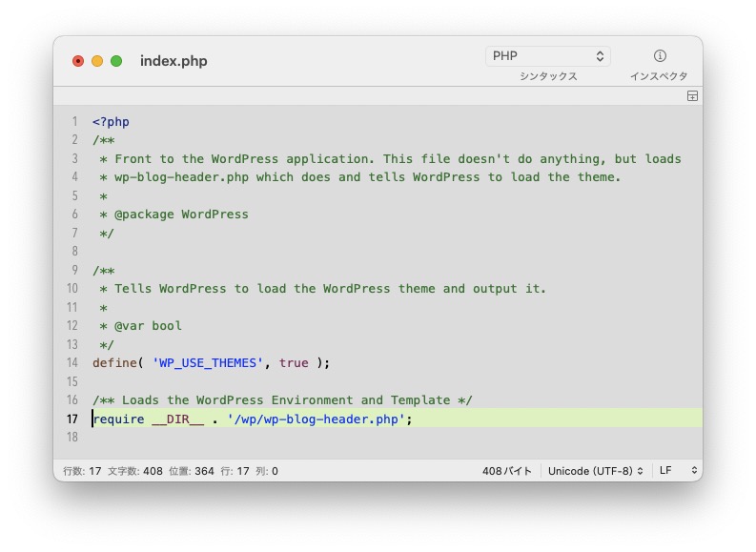
Task: Minimize the window with yellow button
Action: pyautogui.click(x=97, y=61)
